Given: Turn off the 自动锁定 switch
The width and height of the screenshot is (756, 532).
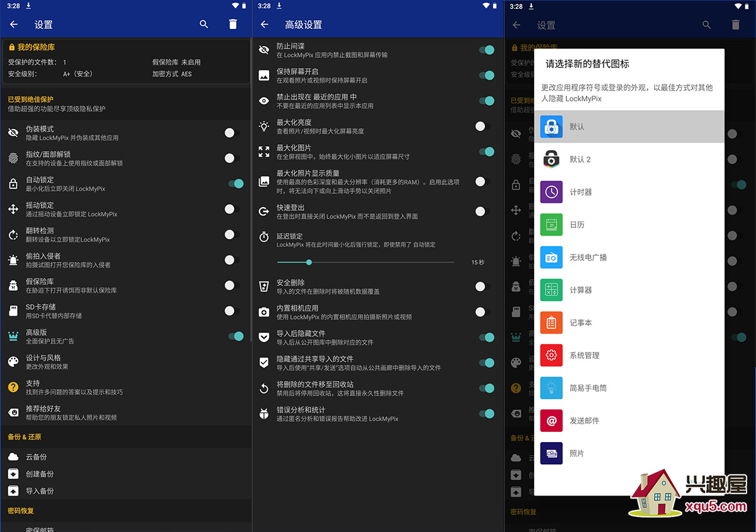Looking at the screenshot, I should tap(236, 184).
